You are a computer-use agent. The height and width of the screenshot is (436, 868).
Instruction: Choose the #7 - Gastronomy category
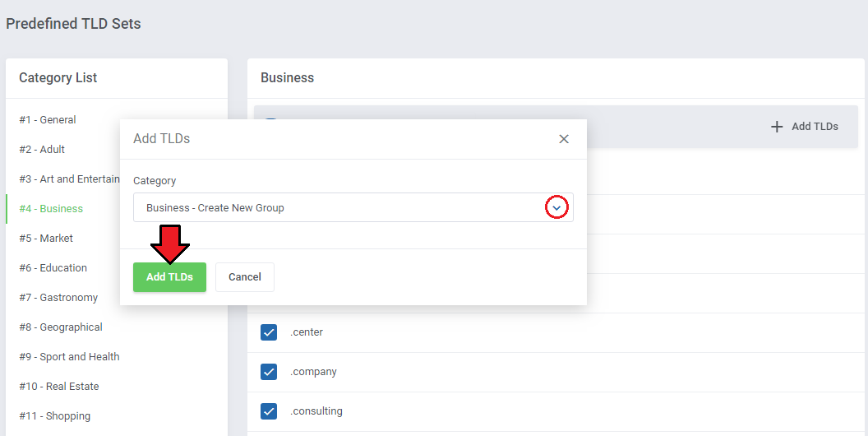tap(58, 298)
